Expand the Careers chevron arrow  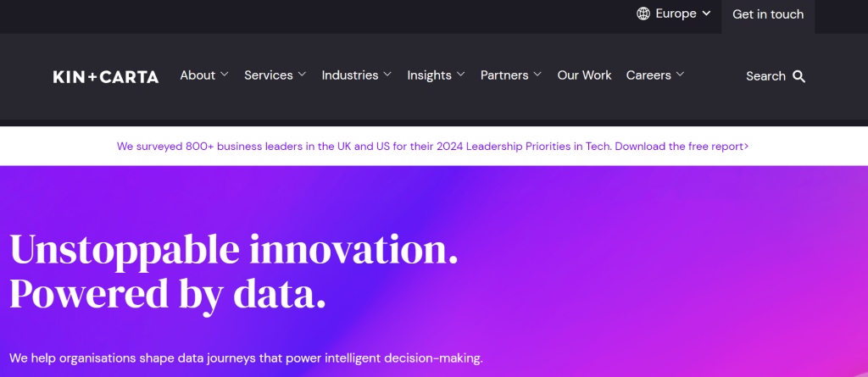click(680, 75)
